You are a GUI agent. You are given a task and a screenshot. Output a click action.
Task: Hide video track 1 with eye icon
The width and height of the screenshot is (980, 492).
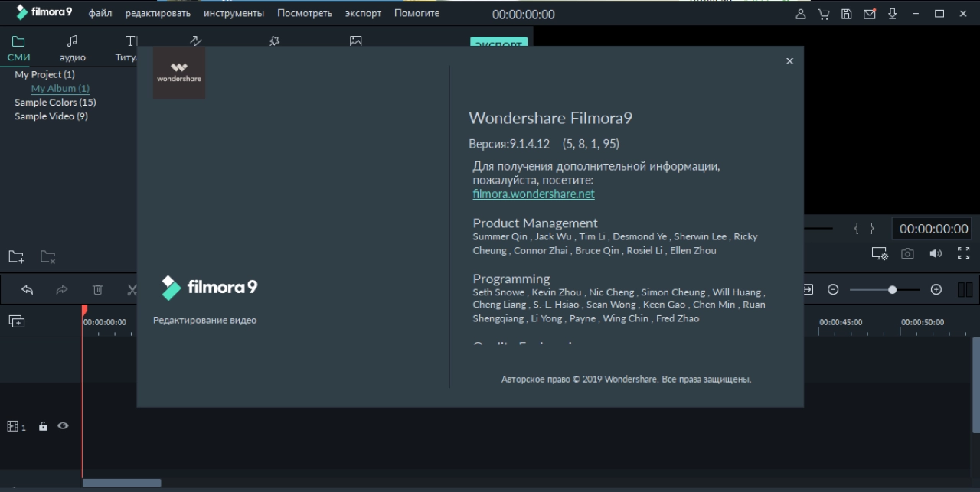(63, 426)
